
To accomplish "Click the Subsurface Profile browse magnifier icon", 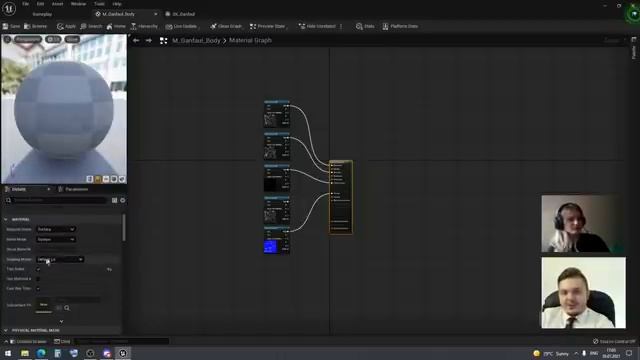I will click(67, 308).
